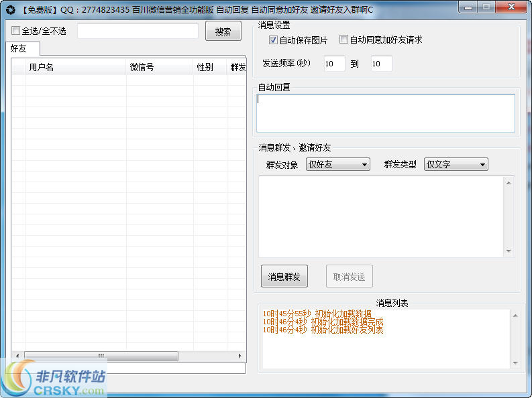Click log entry '10时45分55秒 初始化加载数据'
Screen dimensions: 532x398
[x=317, y=314]
